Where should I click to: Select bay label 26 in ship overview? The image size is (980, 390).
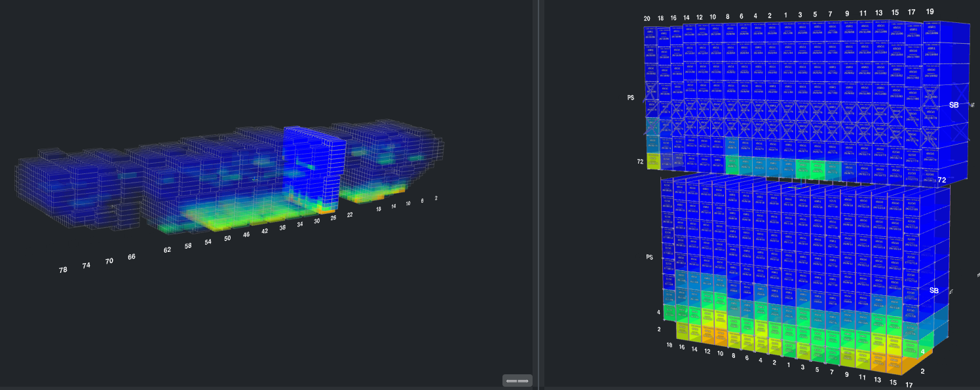coord(333,218)
